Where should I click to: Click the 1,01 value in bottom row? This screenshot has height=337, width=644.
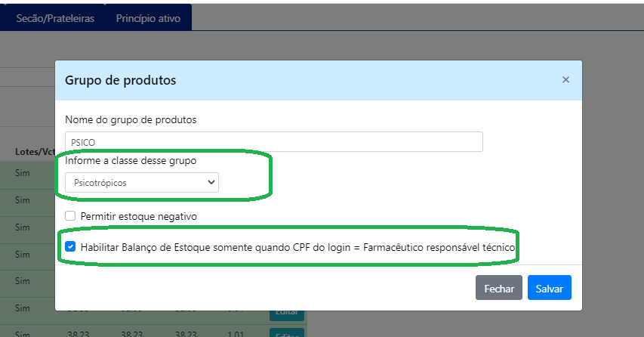point(237,333)
